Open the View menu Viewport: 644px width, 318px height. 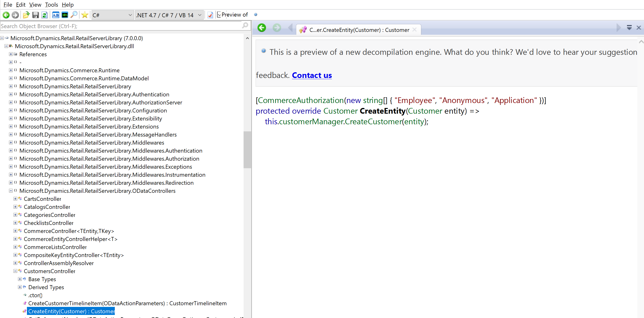(x=35, y=4)
